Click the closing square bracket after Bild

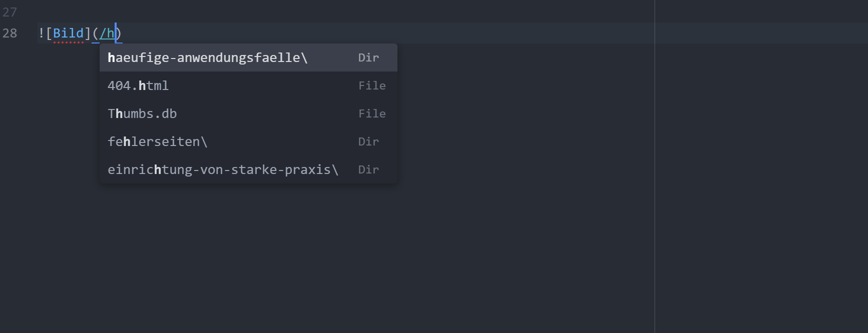pos(88,33)
